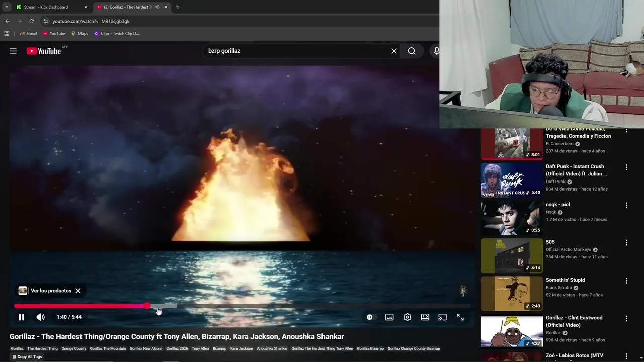Open the player settings gear
The height and width of the screenshot is (362, 644).
point(408,317)
